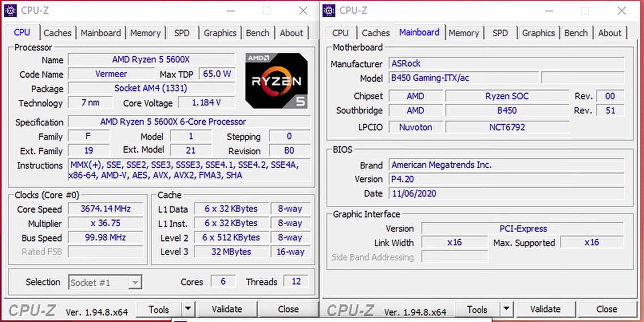Minimize the left CPU-Z window
Viewport: 644px width, 322px height.
pos(230,10)
